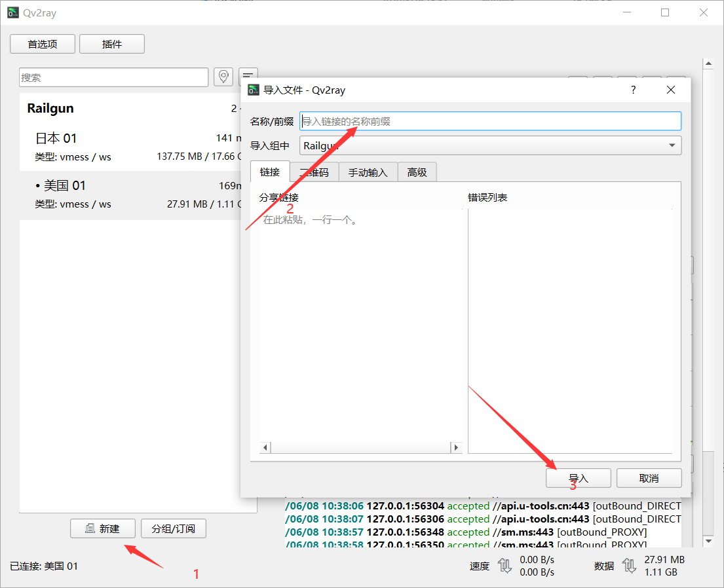The image size is (724, 588).
Task: Click the 27.91 MB status bar value
Action: (x=664, y=559)
